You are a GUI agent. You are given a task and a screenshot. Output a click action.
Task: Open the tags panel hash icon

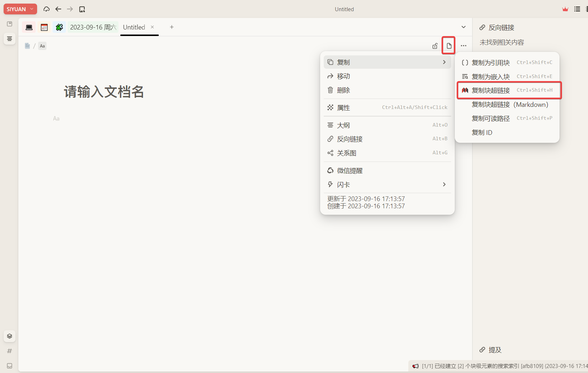coord(10,351)
